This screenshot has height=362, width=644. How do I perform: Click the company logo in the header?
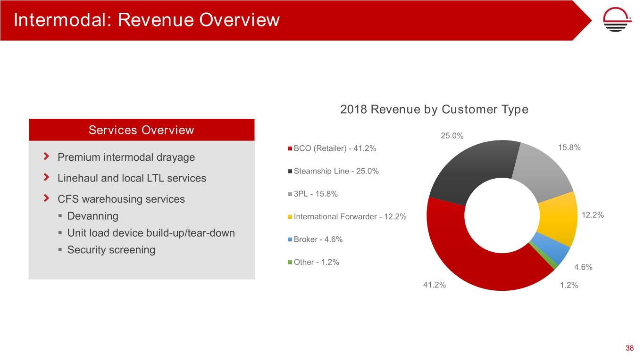pos(619,21)
